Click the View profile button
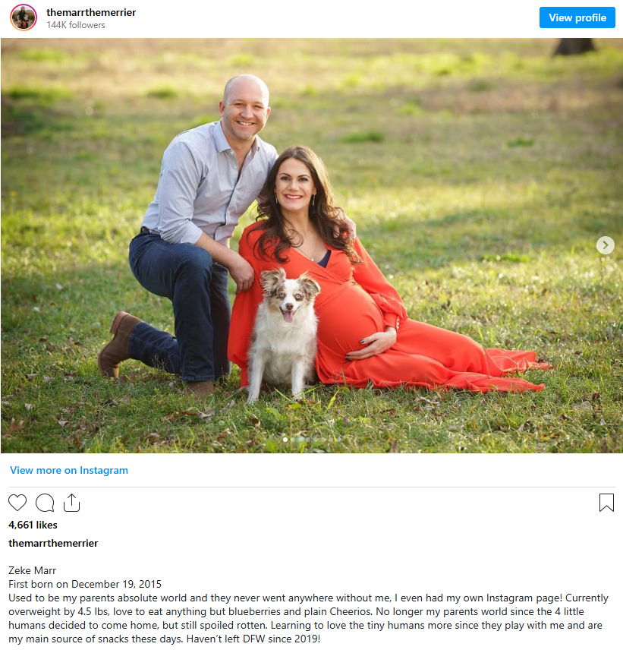 577,17
